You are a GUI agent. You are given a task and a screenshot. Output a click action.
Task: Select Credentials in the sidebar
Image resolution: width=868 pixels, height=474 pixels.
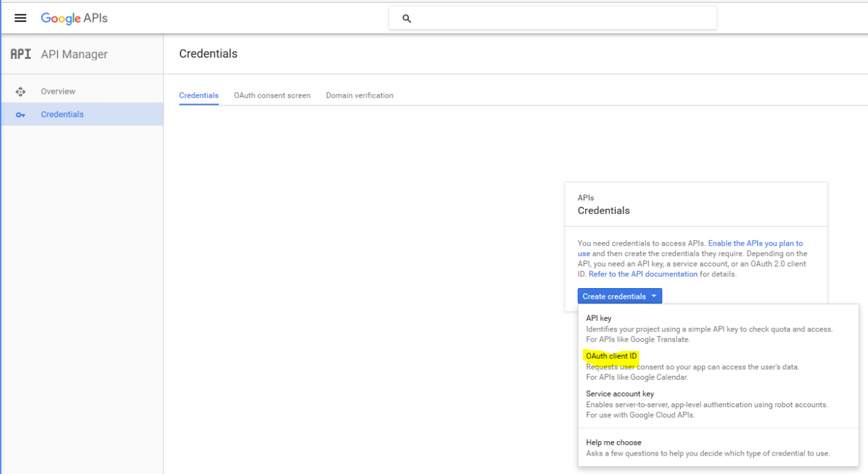[82, 114]
